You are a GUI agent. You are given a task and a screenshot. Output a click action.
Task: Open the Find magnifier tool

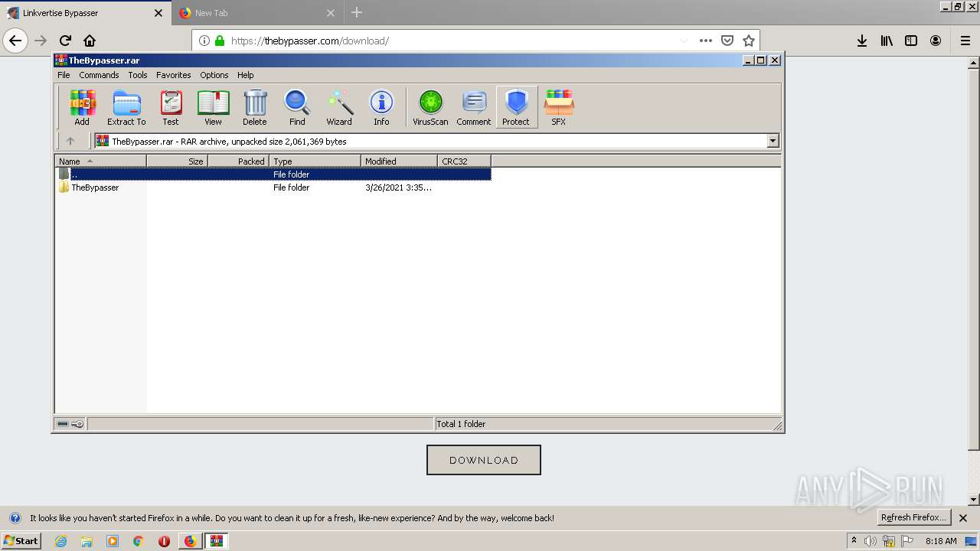point(297,107)
